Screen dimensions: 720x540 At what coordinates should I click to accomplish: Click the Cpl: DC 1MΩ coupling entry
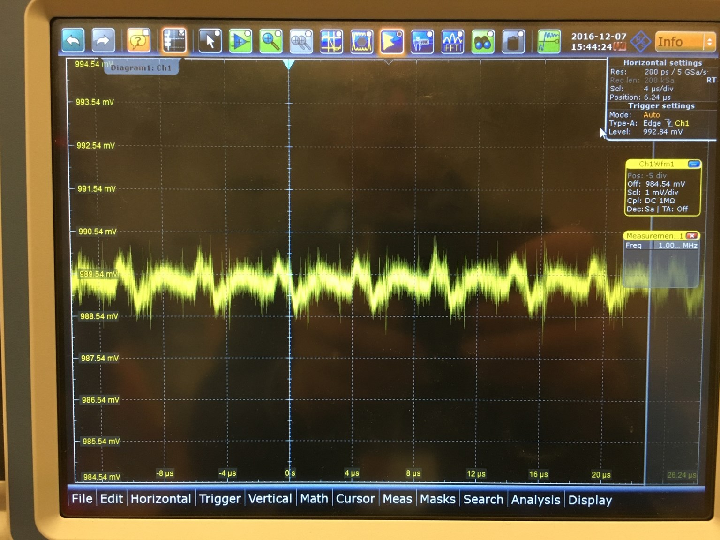coord(651,201)
